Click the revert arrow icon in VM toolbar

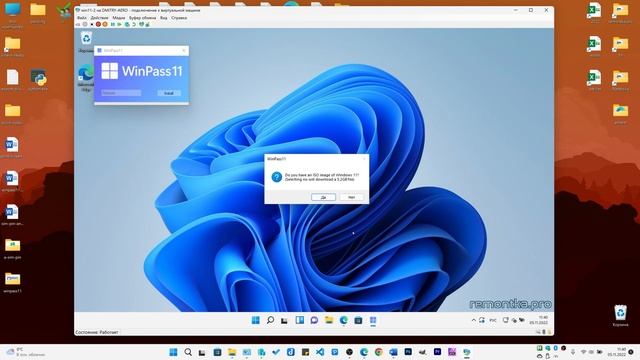pyautogui.click(x=134, y=24)
